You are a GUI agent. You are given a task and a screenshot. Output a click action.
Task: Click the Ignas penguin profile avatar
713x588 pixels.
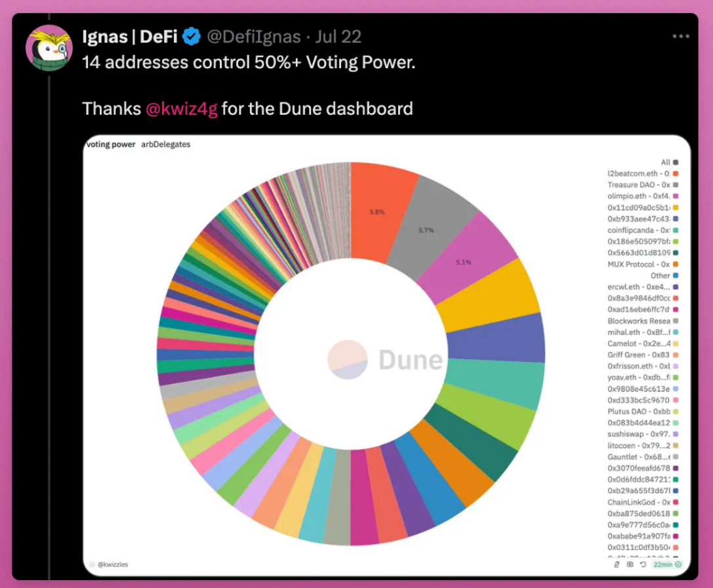49,48
